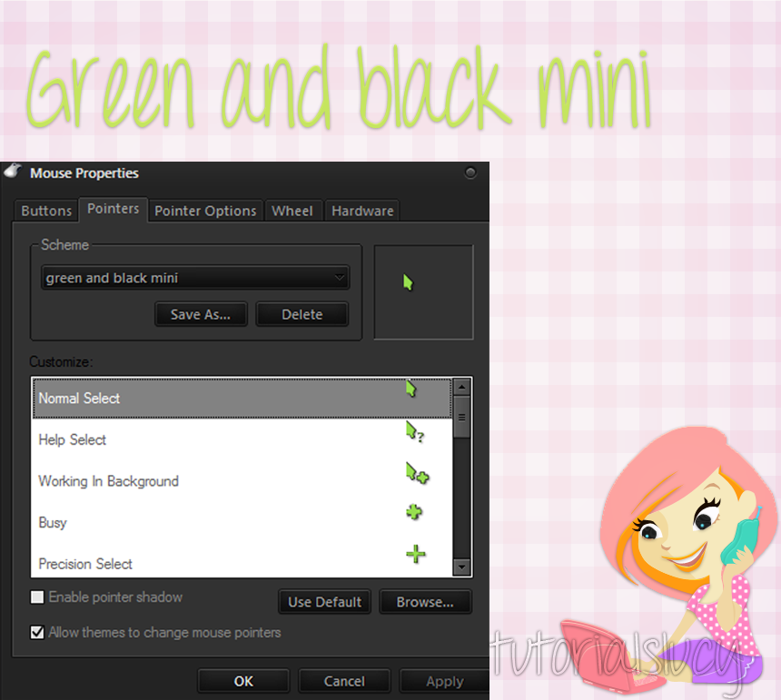Click the Precision Select crosshair cursor icon
The image size is (781, 700).
tap(415, 554)
